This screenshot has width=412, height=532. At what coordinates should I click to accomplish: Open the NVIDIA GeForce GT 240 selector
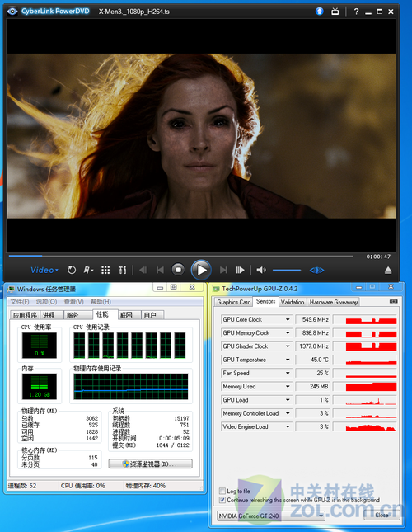tap(270, 516)
